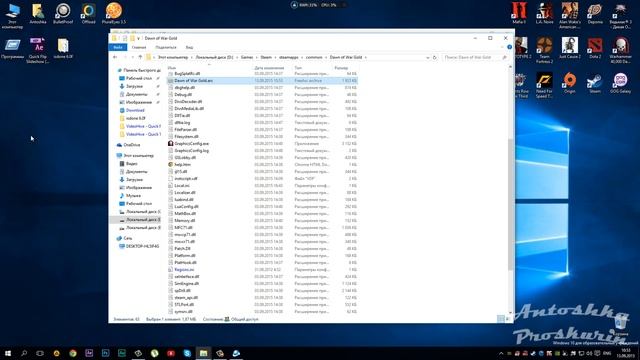
Task: Click the steamapps breadcrumb in address bar
Action: (289, 58)
